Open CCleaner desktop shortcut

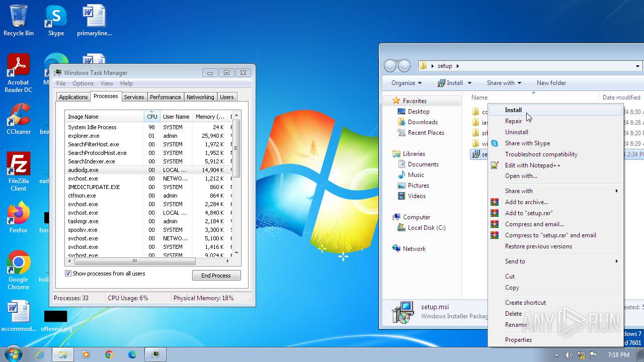(x=19, y=119)
